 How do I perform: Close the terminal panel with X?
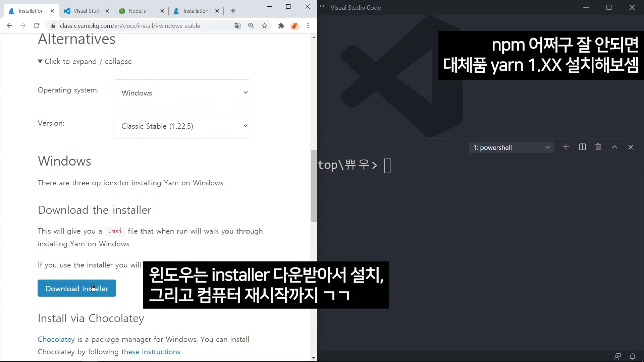coord(631,147)
